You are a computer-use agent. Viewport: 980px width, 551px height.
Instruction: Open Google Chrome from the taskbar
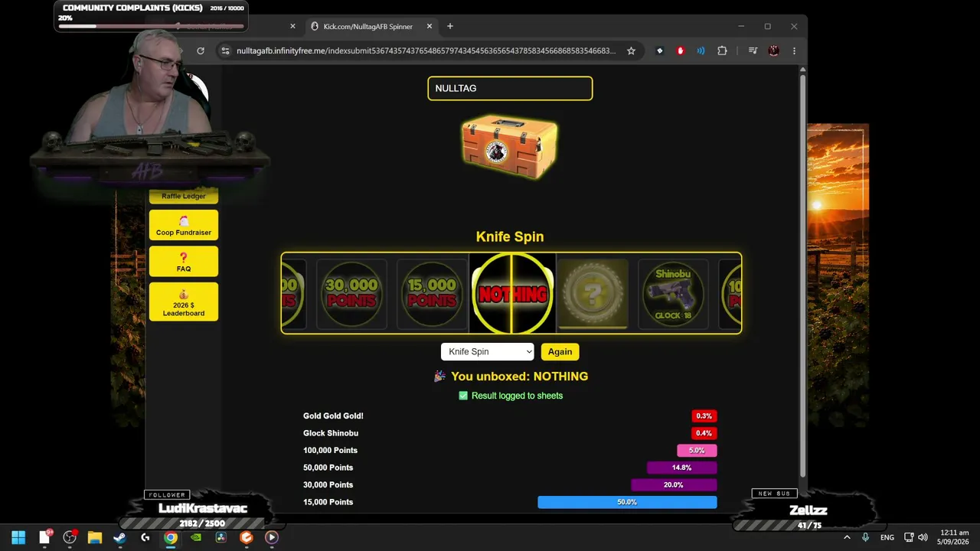[171, 537]
